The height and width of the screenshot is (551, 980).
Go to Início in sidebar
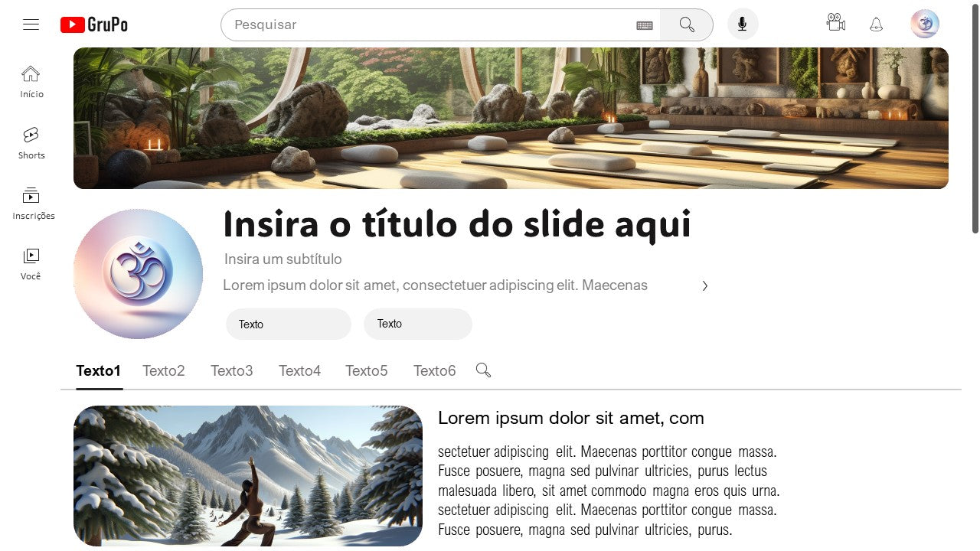[x=31, y=82]
